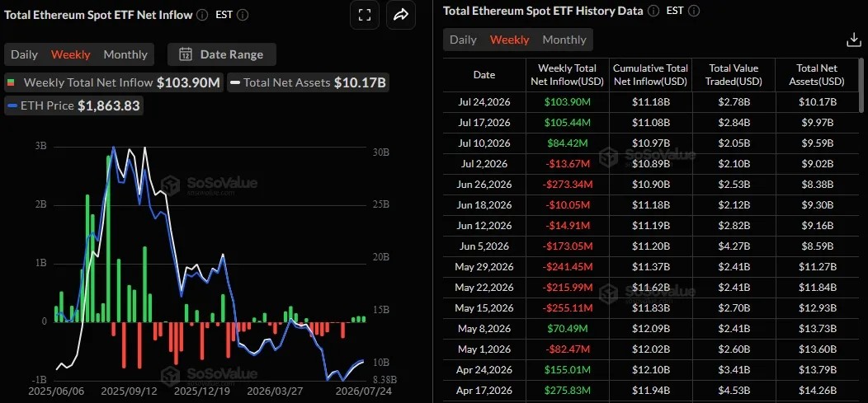Select Monthly tab on the chart panel
This screenshot has height=403, width=868.
125,54
